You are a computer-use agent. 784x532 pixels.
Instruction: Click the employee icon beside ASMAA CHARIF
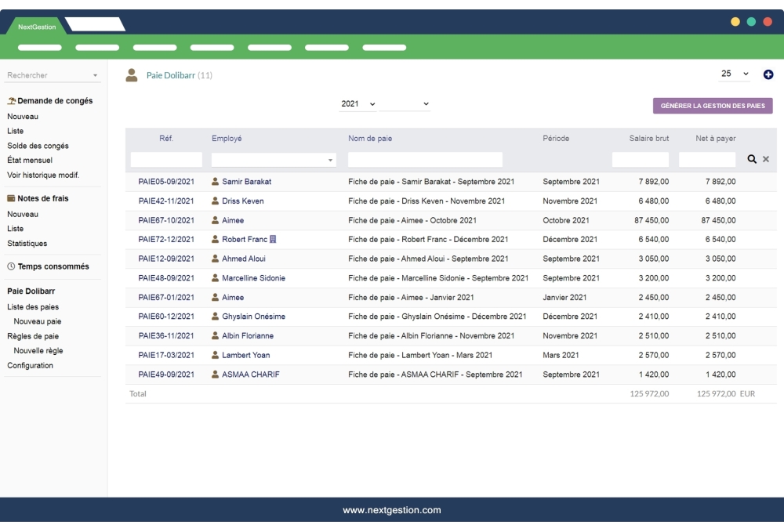tap(213, 375)
